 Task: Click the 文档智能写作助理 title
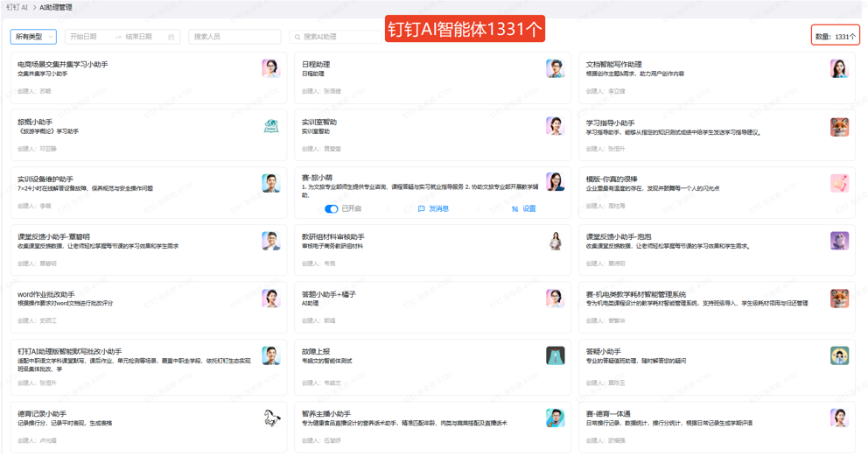click(x=614, y=64)
